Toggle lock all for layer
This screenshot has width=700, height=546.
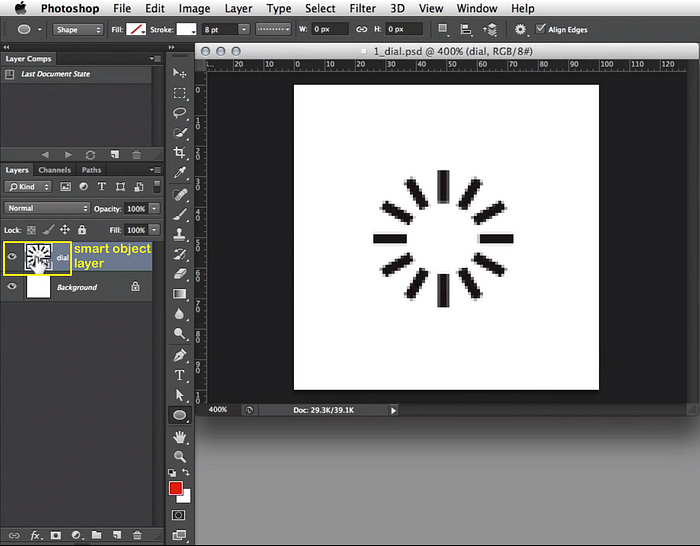click(x=82, y=229)
